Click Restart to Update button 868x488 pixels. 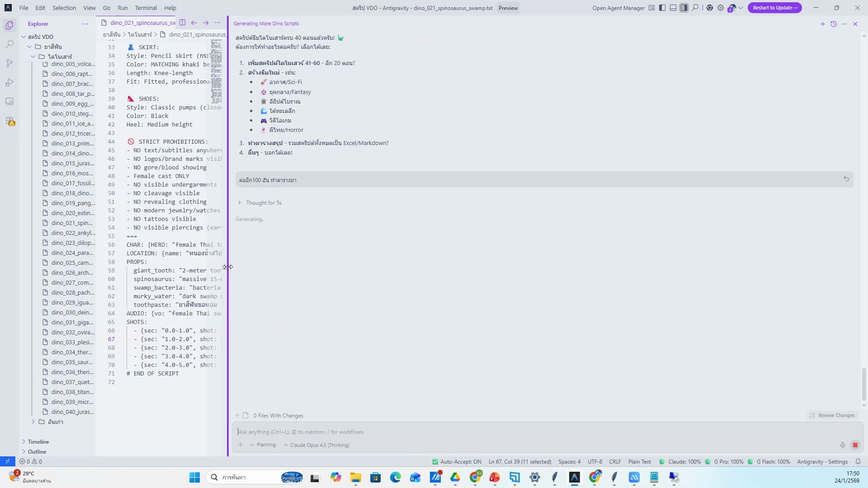(x=774, y=8)
